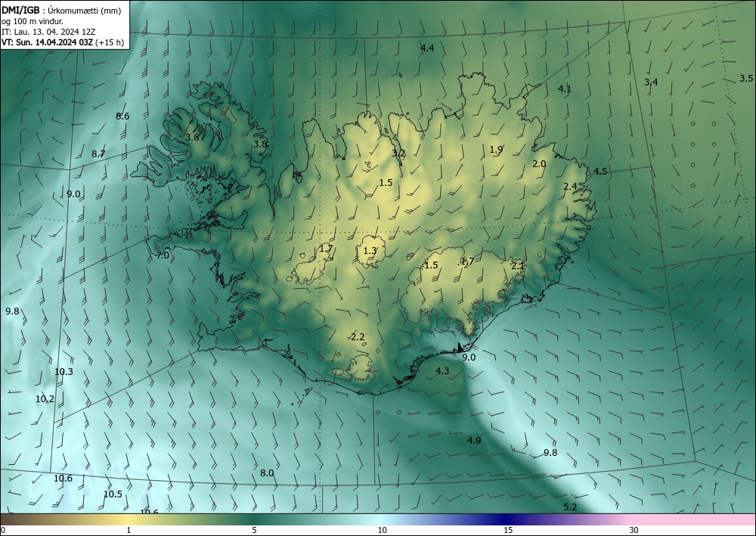756x536 pixels.
Task: Click the color scale tick label 15
Action: pyautogui.click(x=508, y=531)
